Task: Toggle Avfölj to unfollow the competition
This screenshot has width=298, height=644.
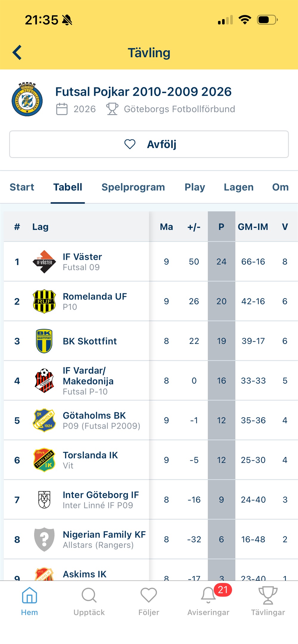Action: pyautogui.click(x=149, y=144)
